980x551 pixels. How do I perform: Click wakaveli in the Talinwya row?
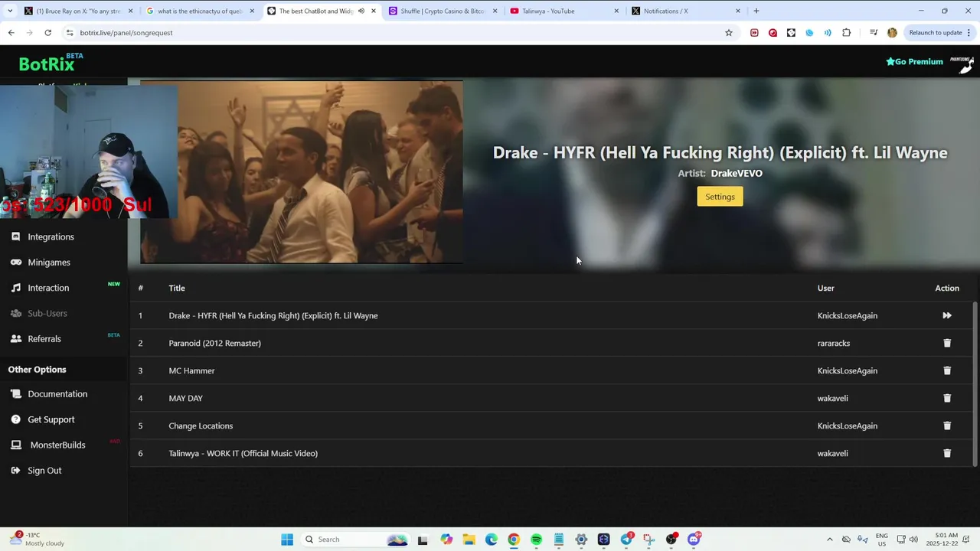point(832,453)
